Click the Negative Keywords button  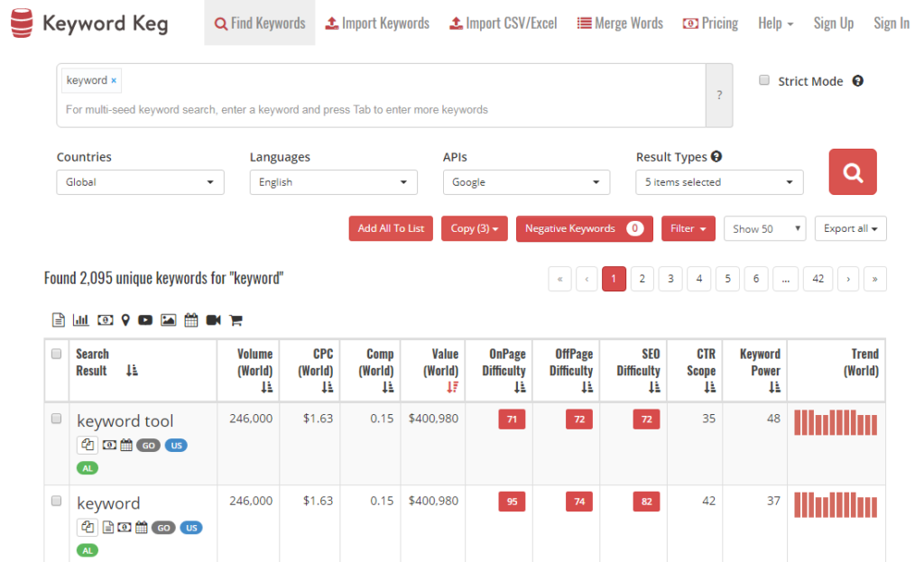584,228
